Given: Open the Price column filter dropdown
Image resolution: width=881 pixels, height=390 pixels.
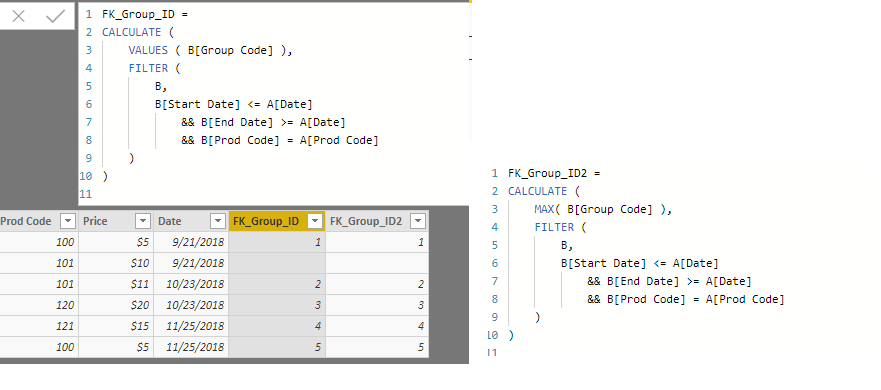Looking at the screenshot, I should [143, 221].
